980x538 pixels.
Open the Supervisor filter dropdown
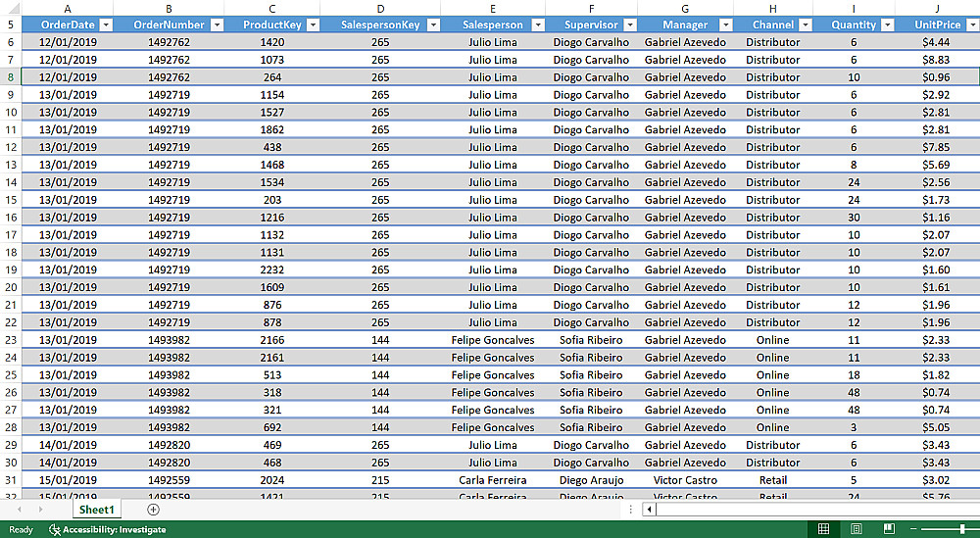tap(630, 25)
